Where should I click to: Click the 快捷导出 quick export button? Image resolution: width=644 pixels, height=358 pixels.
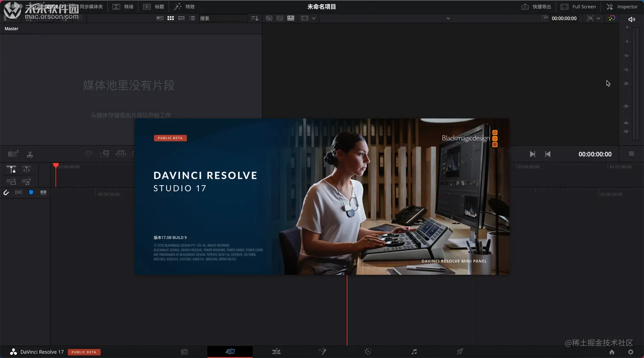[536, 7]
